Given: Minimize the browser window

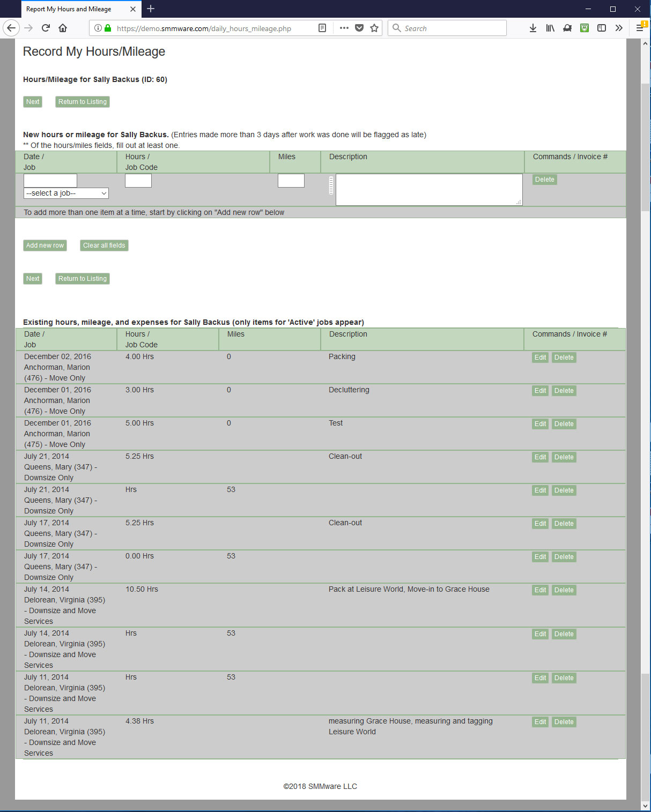Looking at the screenshot, I should (x=588, y=9).
